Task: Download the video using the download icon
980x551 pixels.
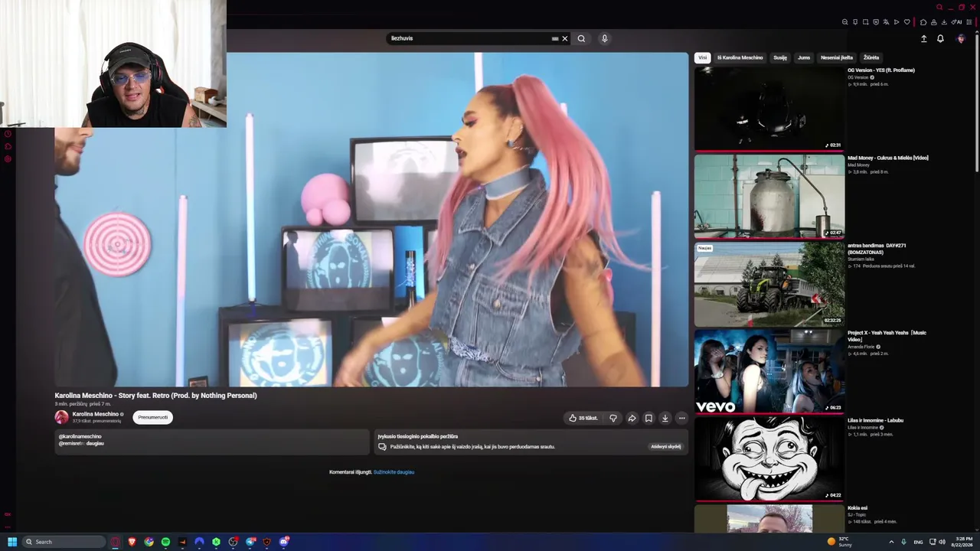Action: tap(665, 418)
